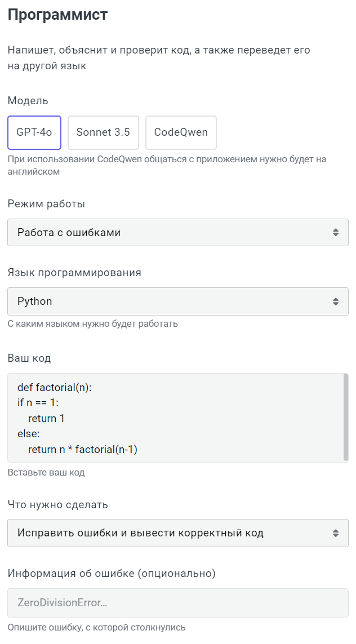Focus the ZeroDivisionError error info field
Image resolution: width=356 pixels, height=644 pixels.
pos(177,603)
